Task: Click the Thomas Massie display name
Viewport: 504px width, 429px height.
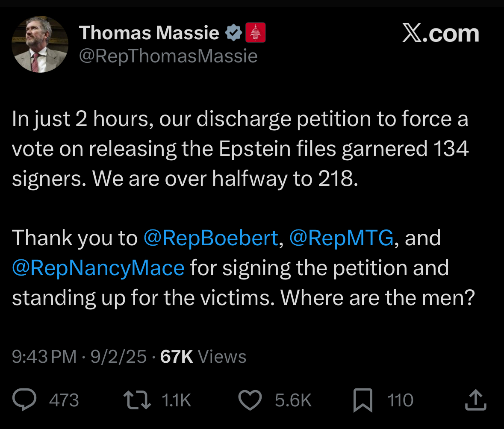Action: coord(149,33)
